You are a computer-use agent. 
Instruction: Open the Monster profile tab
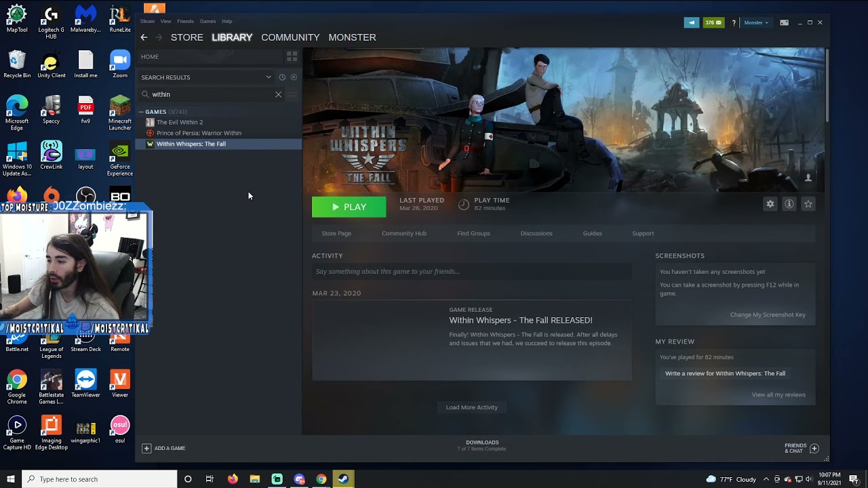click(x=352, y=37)
